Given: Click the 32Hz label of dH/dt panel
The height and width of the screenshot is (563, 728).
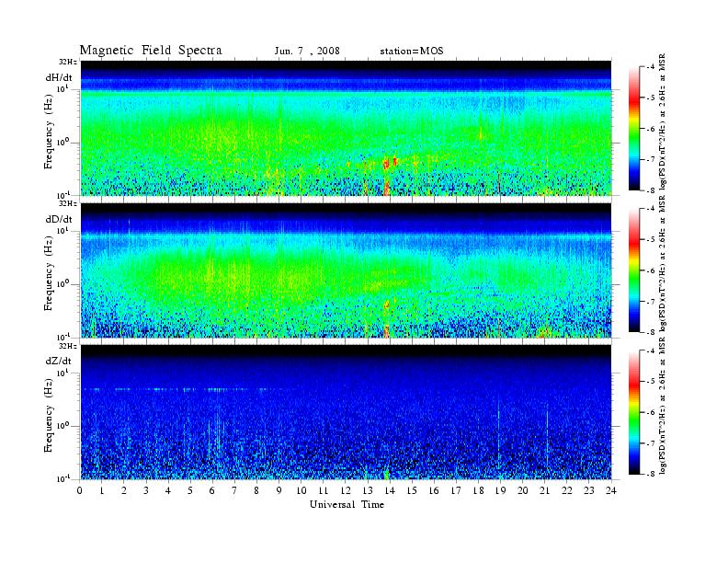Looking at the screenshot, I should pyautogui.click(x=67, y=62).
